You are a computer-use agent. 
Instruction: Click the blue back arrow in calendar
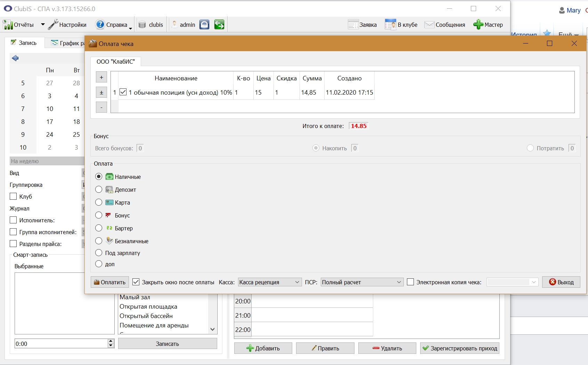pos(15,58)
